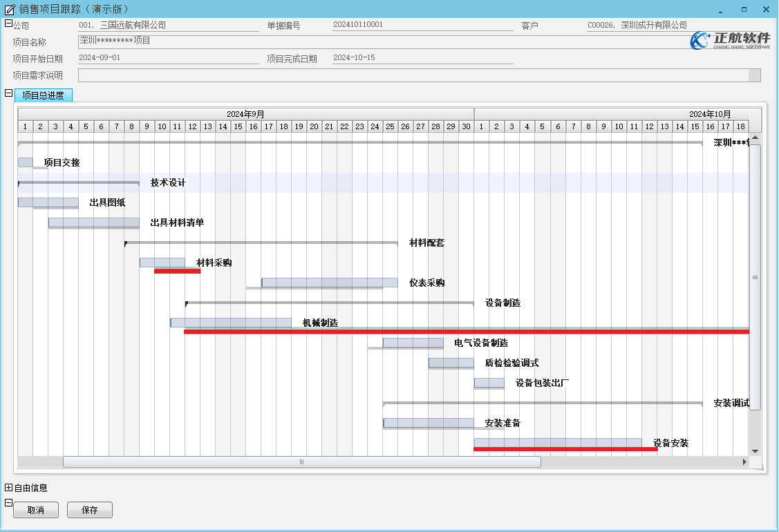
Task: Open the 项目总进度 tab
Action: pyautogui.click(x=44, y=95)
